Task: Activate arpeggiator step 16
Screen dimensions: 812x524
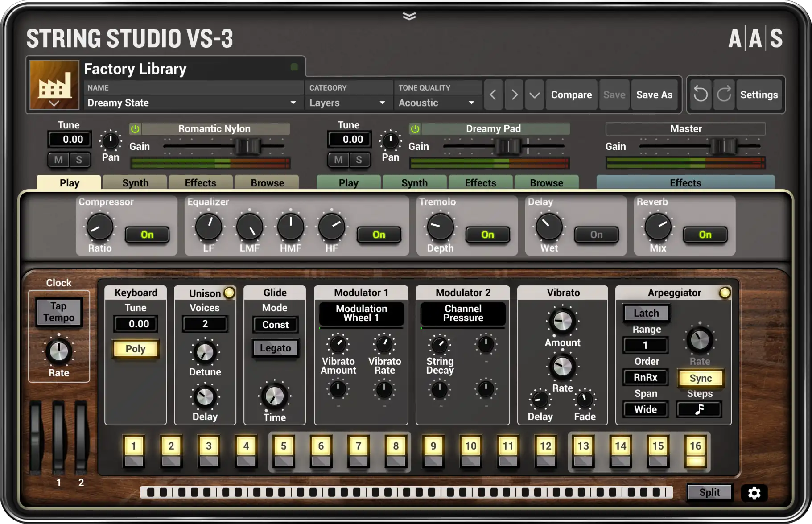Action: coord(695,446)
